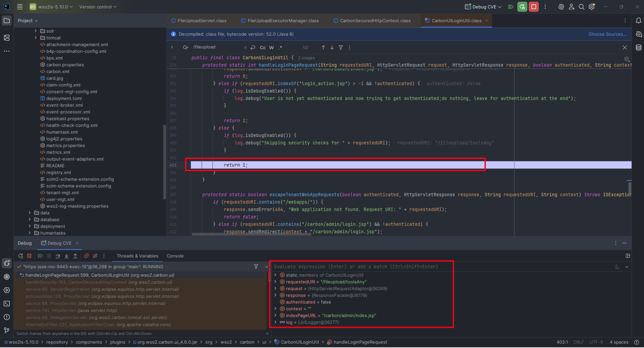Enable Regex mode in the search bar

(x=281, y=48)
